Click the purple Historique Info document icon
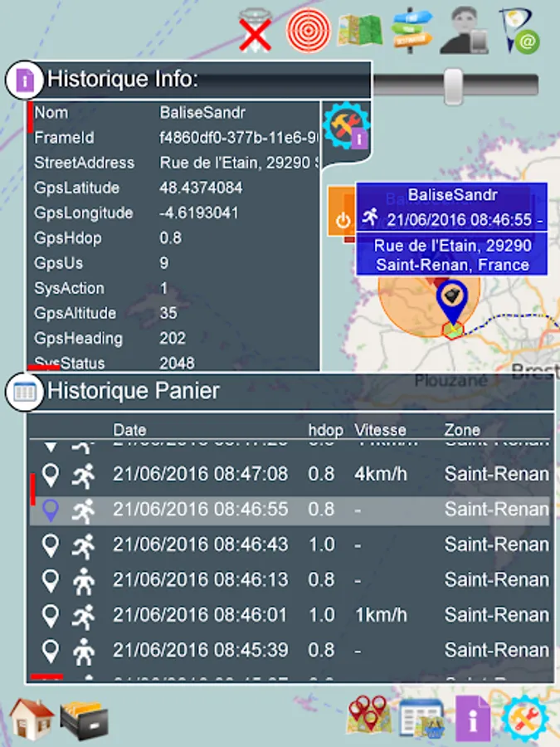 click(25, 80)
